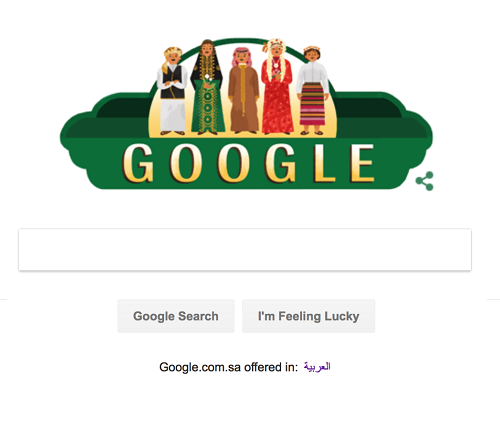Image resolution: width=500 pixels, height=423 pixels.
Task: Click the woman in black and green dress
Action: (x=207, y=87)
